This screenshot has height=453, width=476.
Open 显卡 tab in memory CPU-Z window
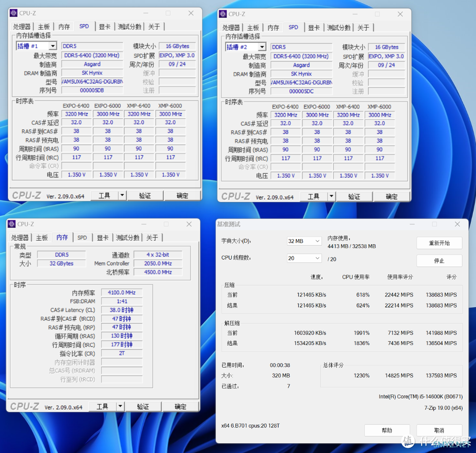click(103, 238)
